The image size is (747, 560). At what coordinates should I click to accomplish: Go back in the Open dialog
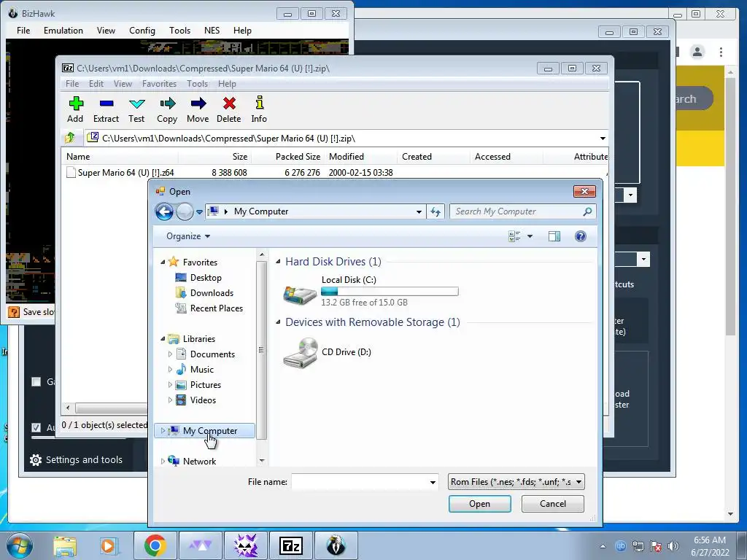coord(164,211)
